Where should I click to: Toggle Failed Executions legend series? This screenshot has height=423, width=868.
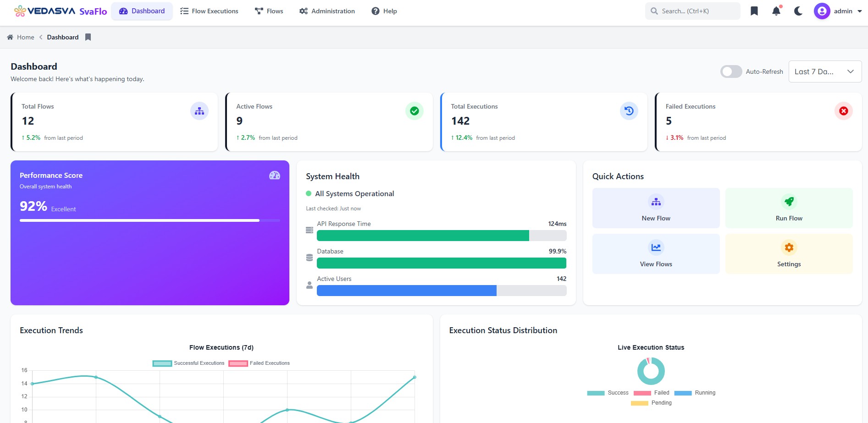[x=259, y=363]
